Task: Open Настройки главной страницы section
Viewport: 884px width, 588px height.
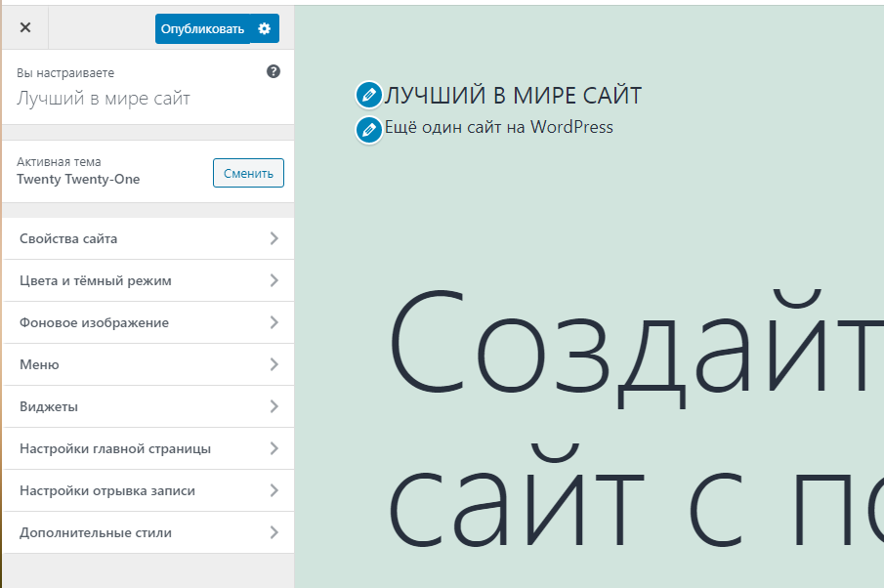Action: 148,448
